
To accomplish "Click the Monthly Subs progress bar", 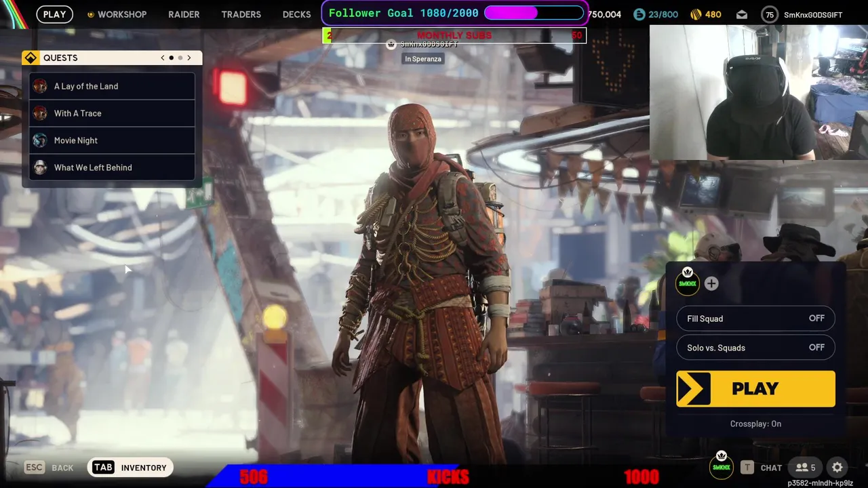I will (x=454, y=36).
